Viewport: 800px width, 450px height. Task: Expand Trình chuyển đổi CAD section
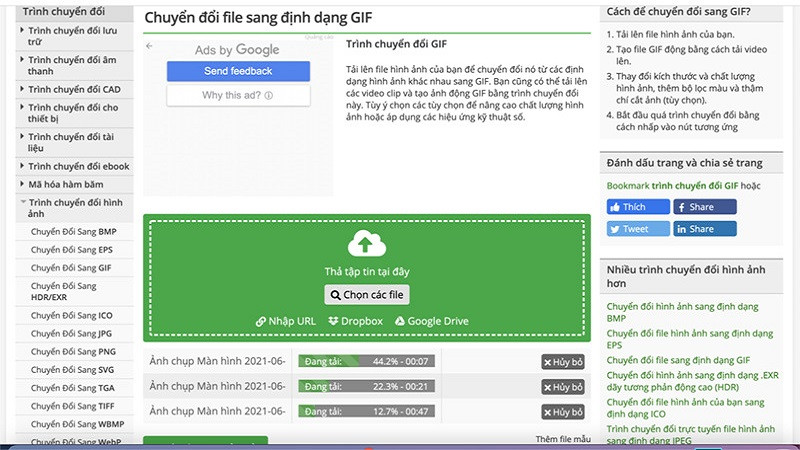(74, 89)
